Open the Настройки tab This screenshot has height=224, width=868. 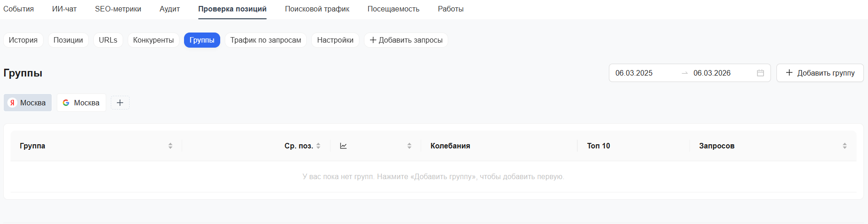335,40
